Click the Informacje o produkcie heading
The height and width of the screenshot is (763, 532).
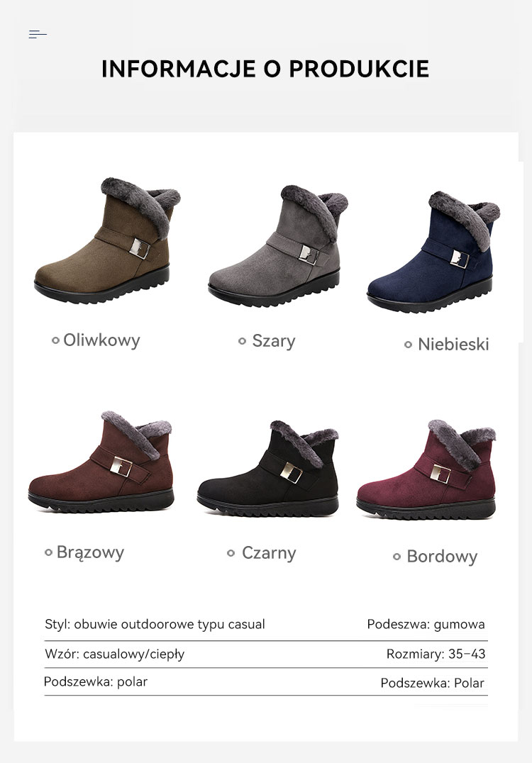point(265,69)
